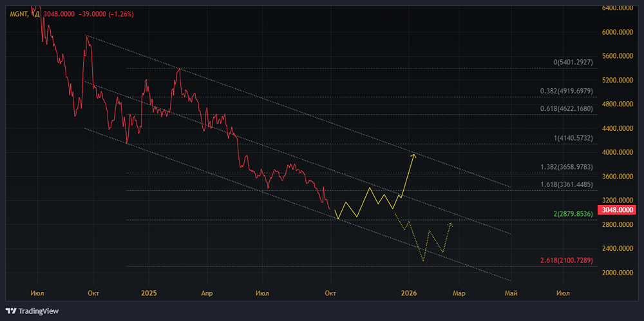Click the 2400.0000 price axis label

pos(616,249)
